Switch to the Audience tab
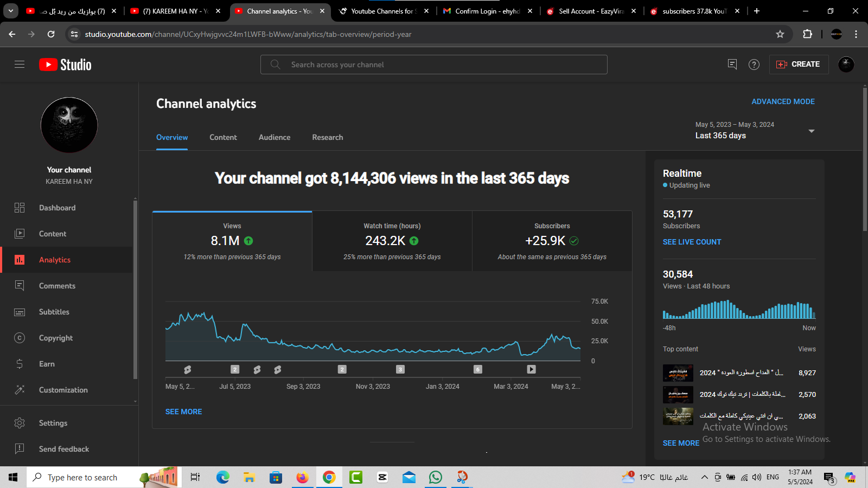This screenshot has height=488, width=868. pyautogui.click(x=274, y=137)
